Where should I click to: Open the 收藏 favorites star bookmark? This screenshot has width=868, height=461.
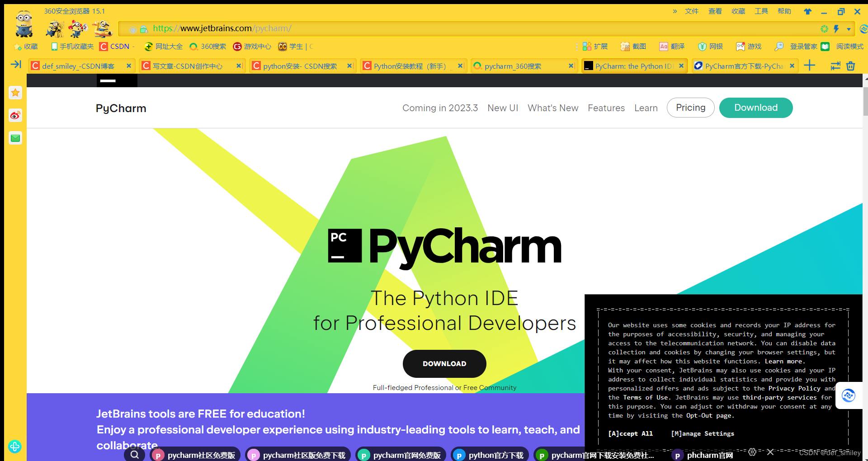pyautogui.click(x=26, y=47)
